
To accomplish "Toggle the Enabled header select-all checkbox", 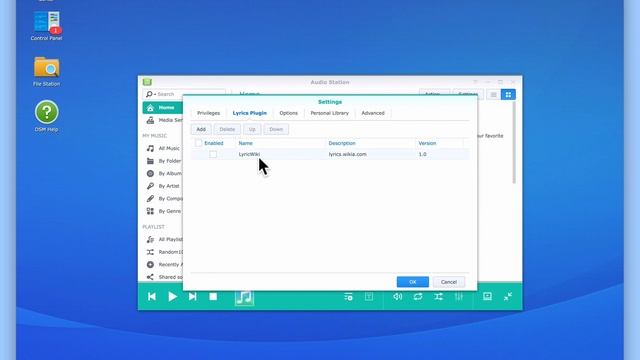I will (x=198, y=143).
